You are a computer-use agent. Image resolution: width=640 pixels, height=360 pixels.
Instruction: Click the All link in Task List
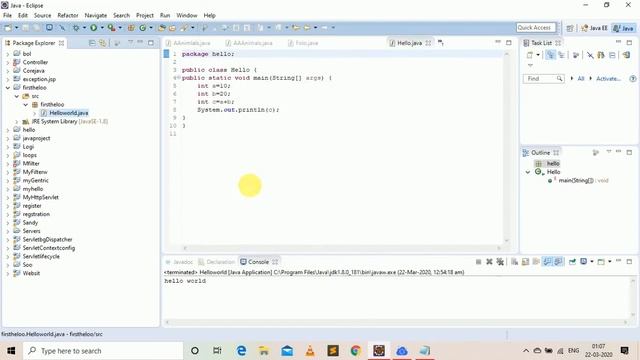pos(581,78)
